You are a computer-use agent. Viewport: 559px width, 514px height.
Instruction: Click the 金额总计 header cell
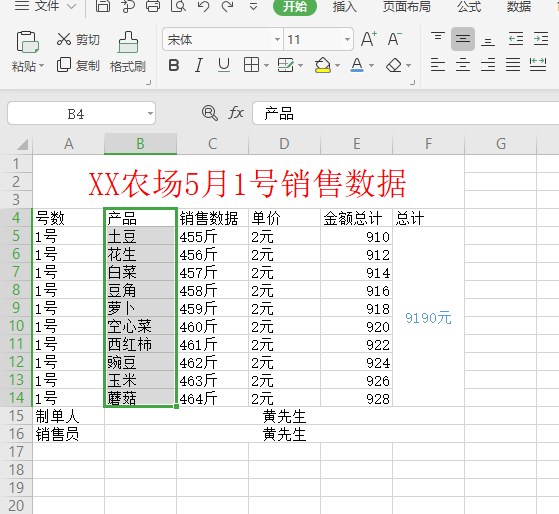pos(356,218)
